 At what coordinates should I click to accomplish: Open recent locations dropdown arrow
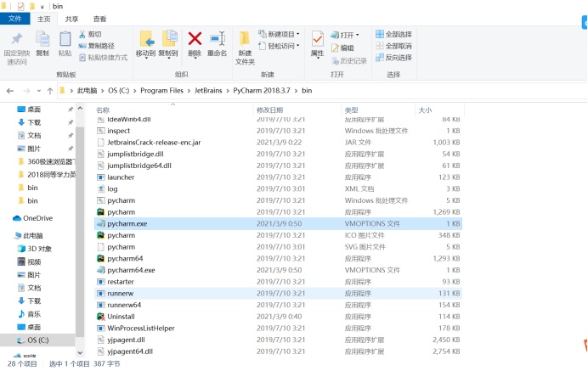pyautogui.click(x=38, y=91)
